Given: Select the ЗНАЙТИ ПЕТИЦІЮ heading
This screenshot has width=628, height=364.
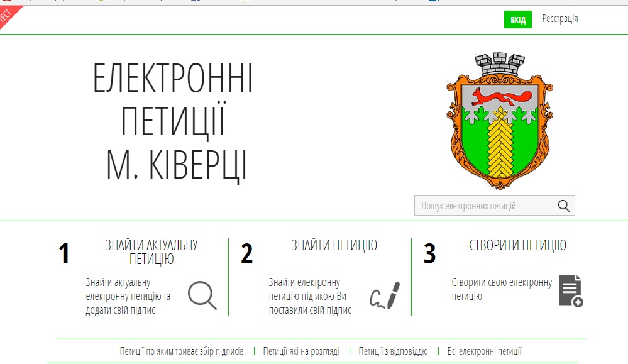Looking at the screenshot, I should 334,245.
